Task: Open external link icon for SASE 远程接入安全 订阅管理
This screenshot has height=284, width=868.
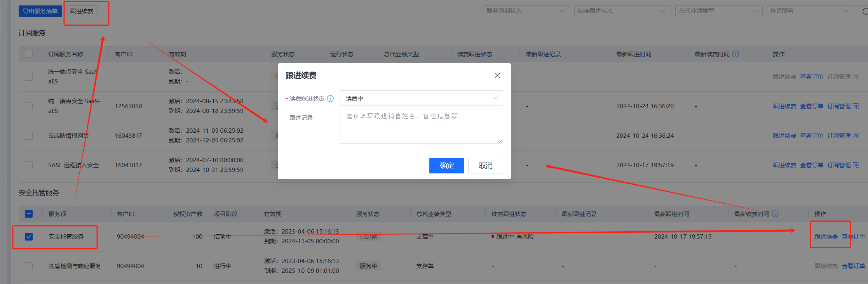Action: pyautogui.click(x=856, y=165)
